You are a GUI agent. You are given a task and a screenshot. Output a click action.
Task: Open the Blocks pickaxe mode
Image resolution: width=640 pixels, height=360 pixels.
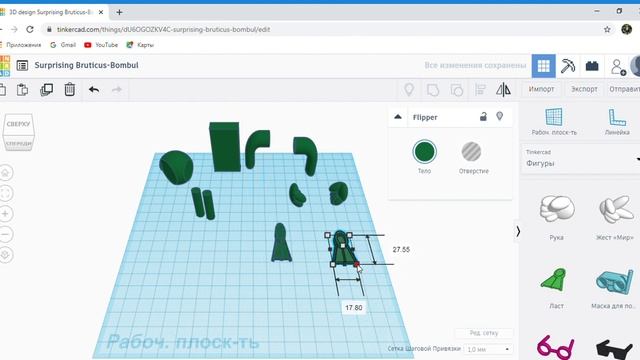pos(568,66)
